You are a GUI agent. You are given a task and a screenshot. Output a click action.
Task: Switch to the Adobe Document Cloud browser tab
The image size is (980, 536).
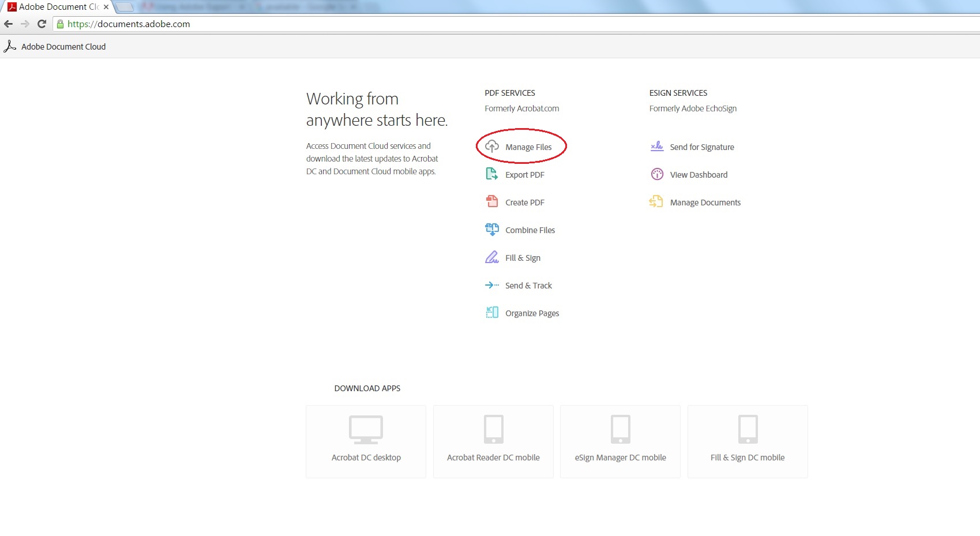(x=55, y=7)
